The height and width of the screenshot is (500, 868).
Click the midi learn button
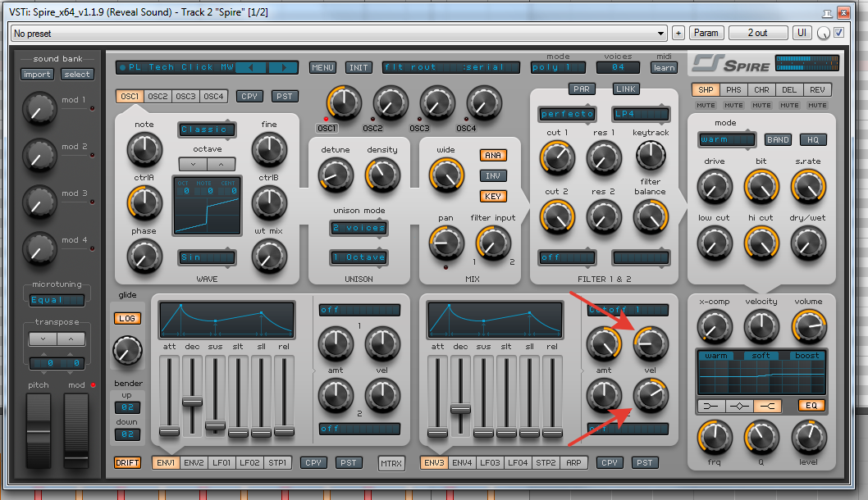pos(664,68)
